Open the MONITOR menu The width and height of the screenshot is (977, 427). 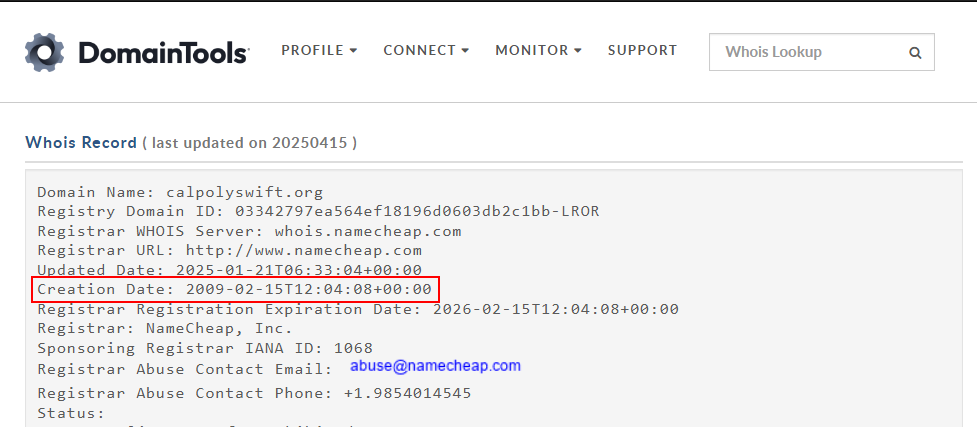click(538, 50)
